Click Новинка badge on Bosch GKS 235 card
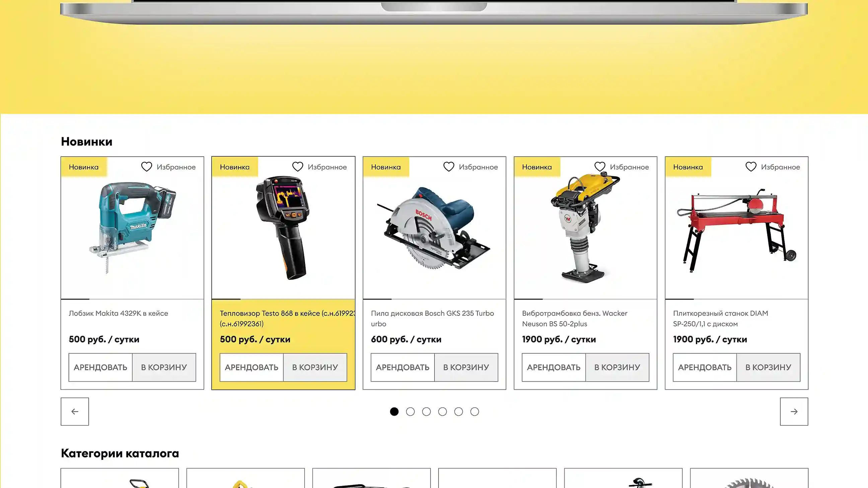The image size is (868, 488). (x=386, y=167)
